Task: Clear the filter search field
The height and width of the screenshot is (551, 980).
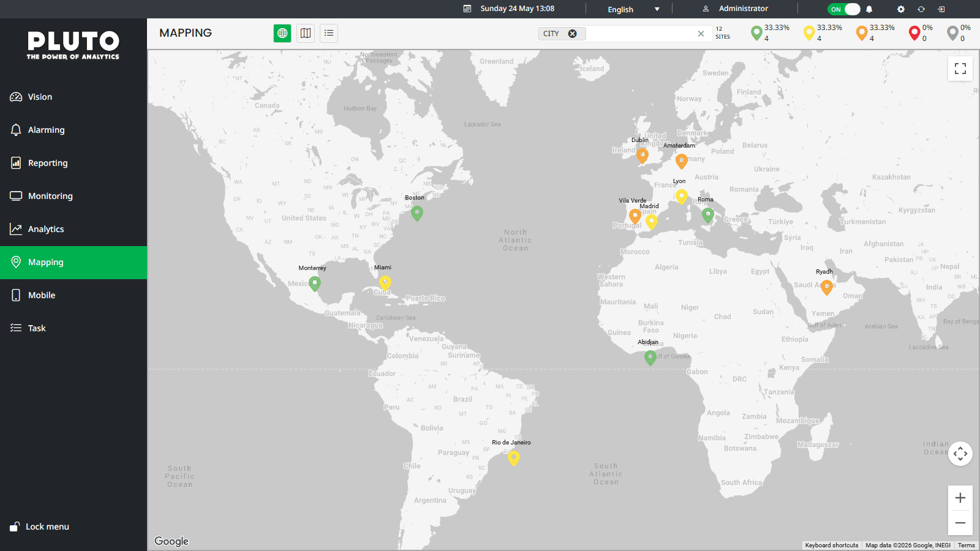Action: point(701,34)
